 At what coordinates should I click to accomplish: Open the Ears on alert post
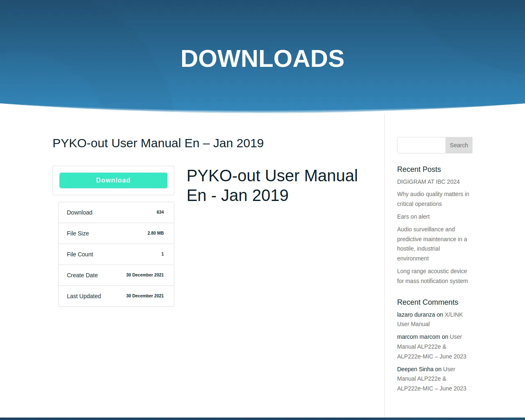pyautogui.click(x=413, y=217)
